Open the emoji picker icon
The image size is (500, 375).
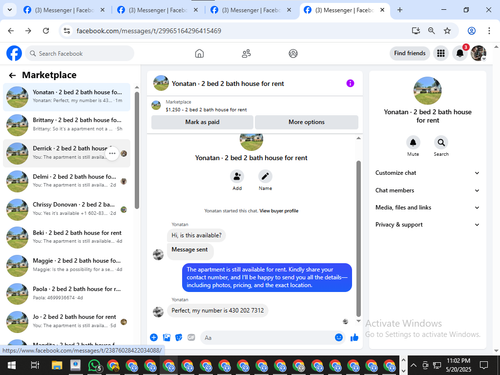point(339,337)
